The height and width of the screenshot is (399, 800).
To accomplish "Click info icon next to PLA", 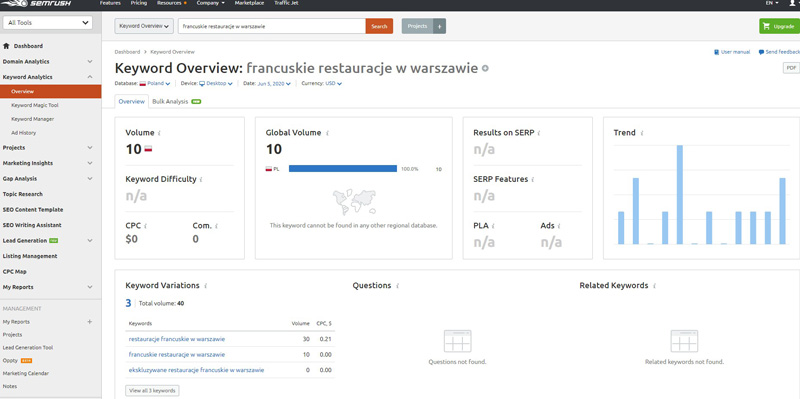I will tap(493, 226).
